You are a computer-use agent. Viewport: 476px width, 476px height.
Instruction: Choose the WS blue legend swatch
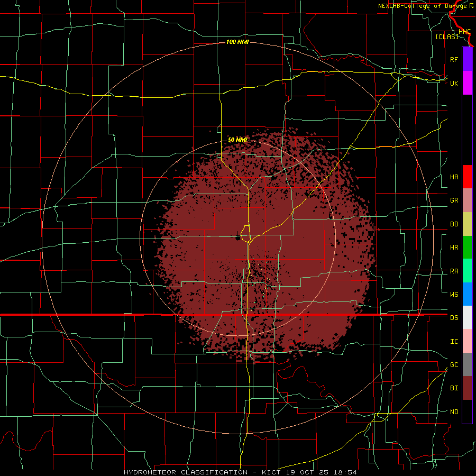pyautogui.click(x=467, y=294)
